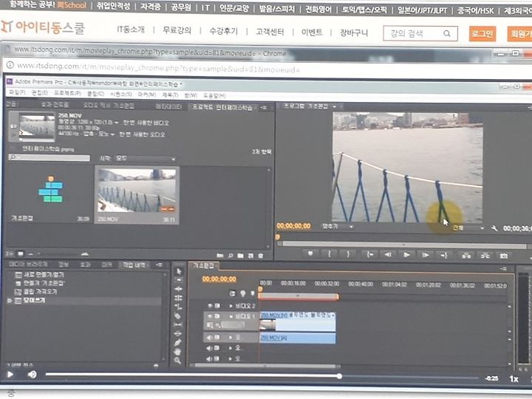The height and width of the screenshot is (399, 532).
Task: Open the File menu in Premiere
Action: click(x=17, y=92)
